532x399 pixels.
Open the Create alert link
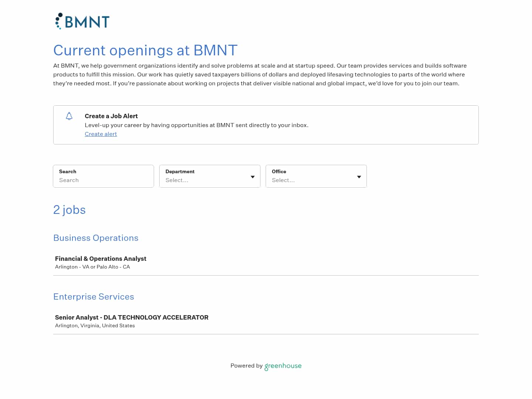coord(101,134)
